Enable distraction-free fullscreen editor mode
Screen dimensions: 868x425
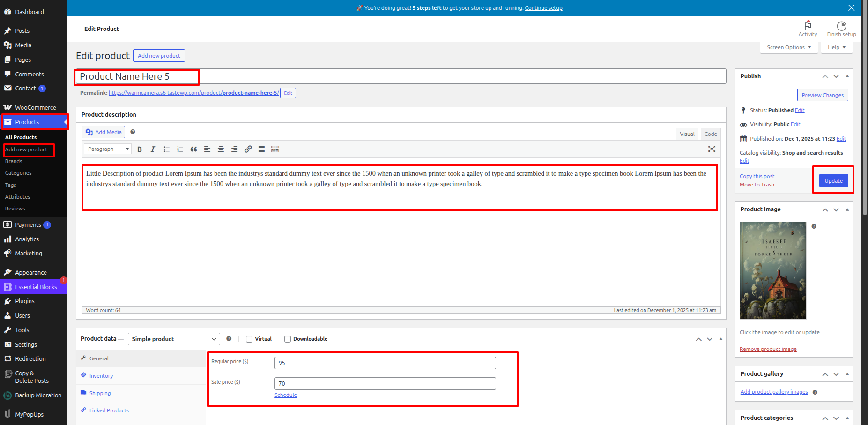712,149
